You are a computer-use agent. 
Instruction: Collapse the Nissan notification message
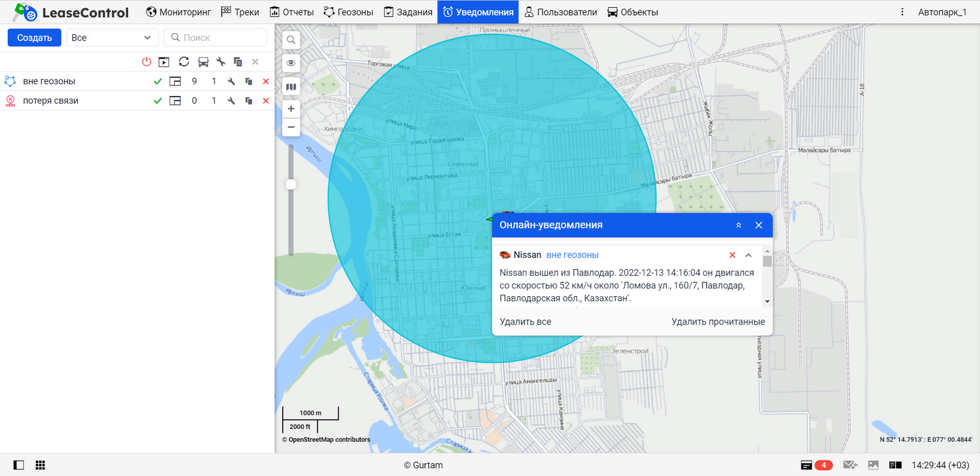tap(748, 255)
